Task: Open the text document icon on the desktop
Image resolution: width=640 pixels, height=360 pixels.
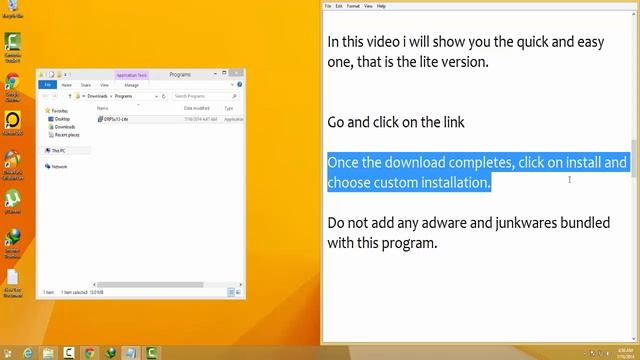Action: pyautogui.click(x=13, y=283)
